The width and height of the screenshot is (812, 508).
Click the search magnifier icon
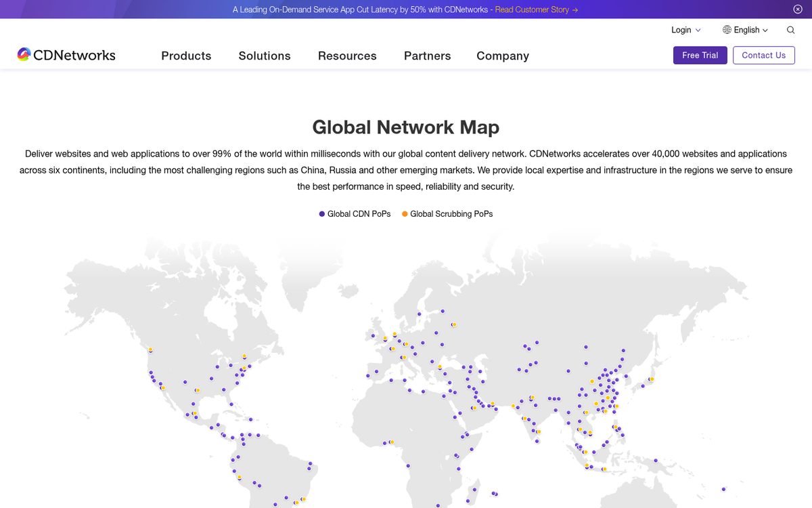790,30
